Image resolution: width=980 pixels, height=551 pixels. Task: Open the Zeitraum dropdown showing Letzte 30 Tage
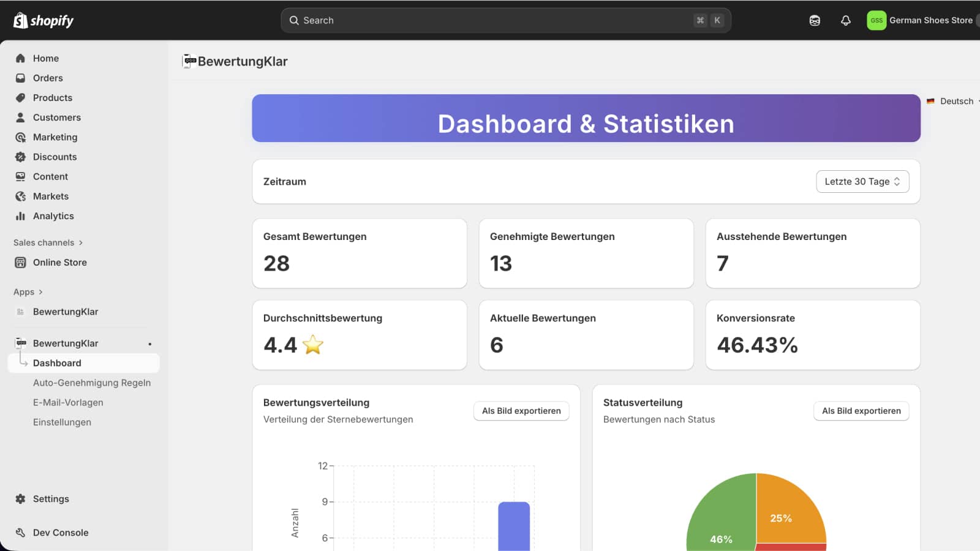coord(862,181)
